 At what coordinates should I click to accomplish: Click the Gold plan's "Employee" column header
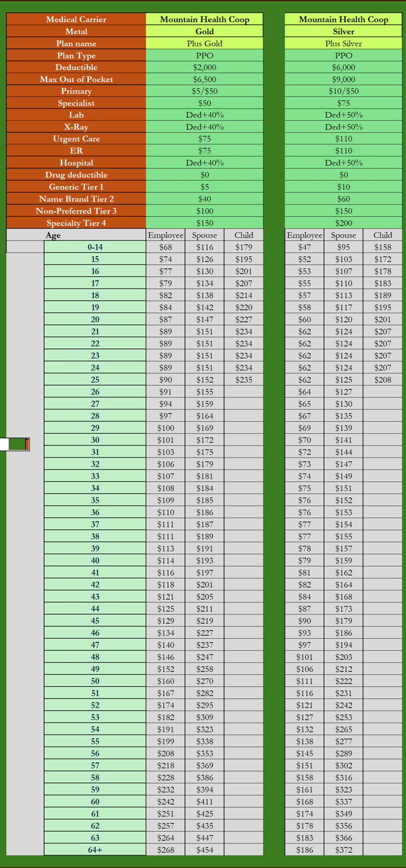tap(165, 235)
